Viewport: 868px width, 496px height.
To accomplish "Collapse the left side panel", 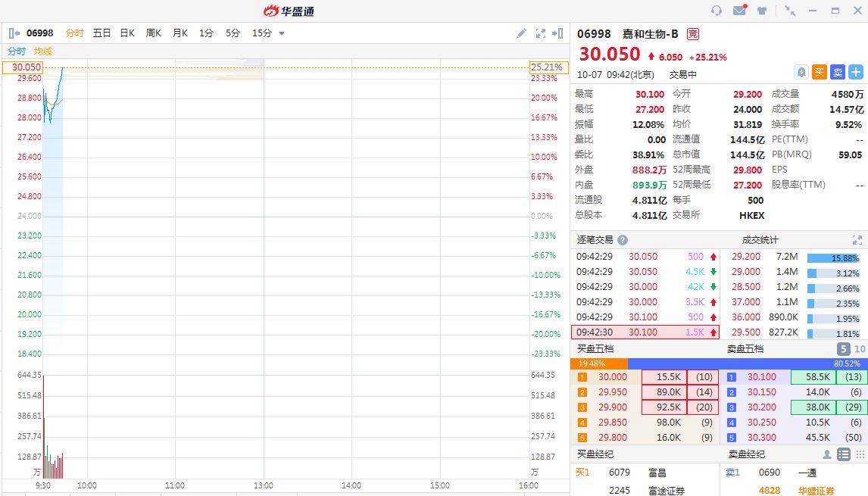I will [x=14, y=33].
